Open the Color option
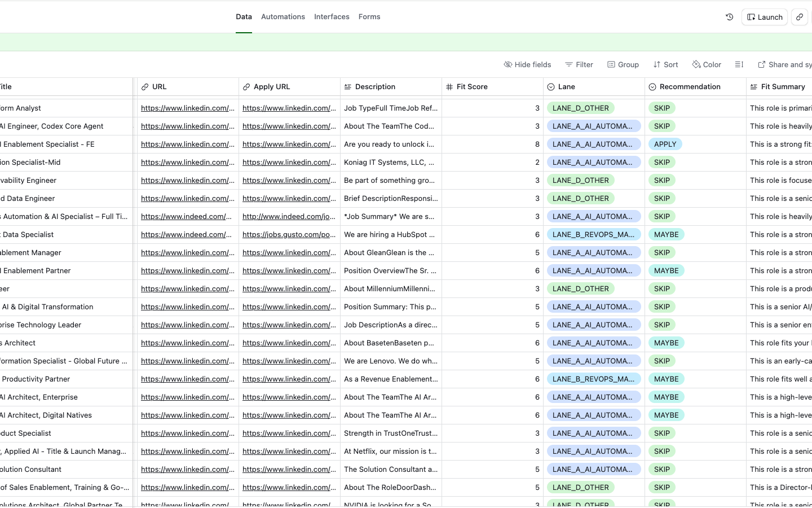The height and width of the screenshot is (508, 812). pyautogui.click(x=707, y=64)
